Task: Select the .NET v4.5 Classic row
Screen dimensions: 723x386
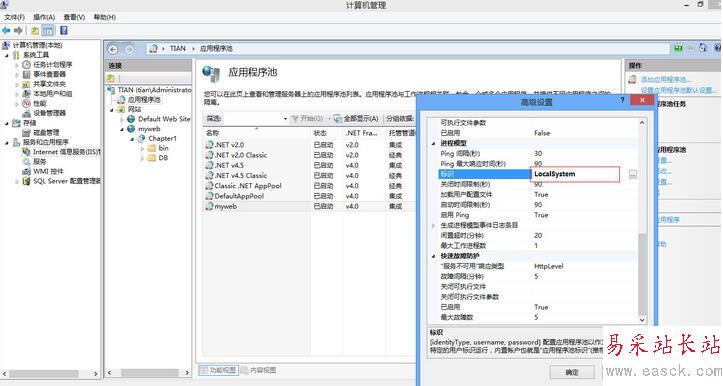Action: 309,176
